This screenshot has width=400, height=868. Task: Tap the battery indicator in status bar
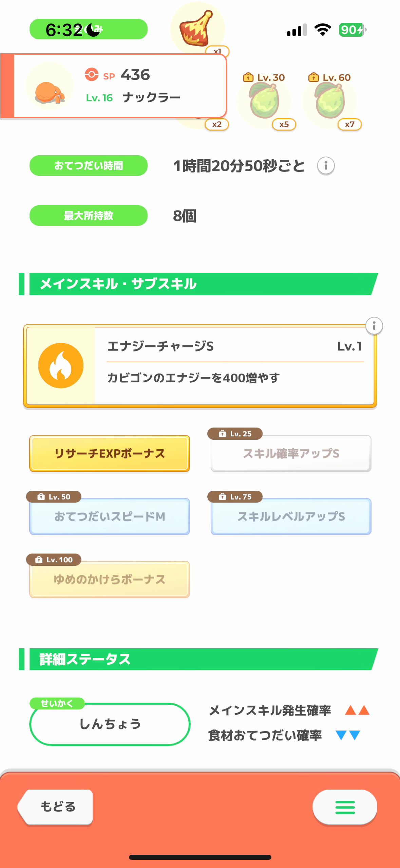coord(352,30)
